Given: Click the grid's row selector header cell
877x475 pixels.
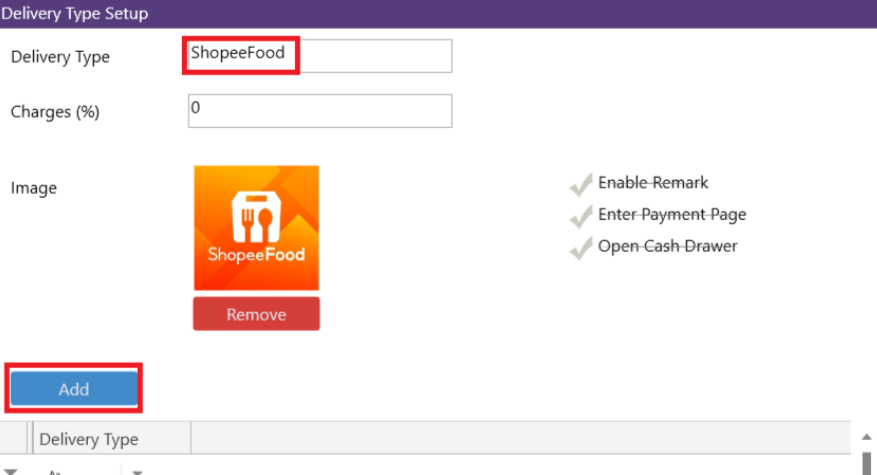Looking at the screenshot, I should 15,439.
